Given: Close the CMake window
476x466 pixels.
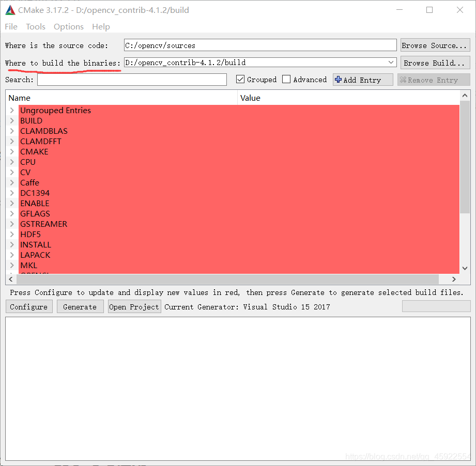Looking at the screenshot, I should (x=459, y=10).
